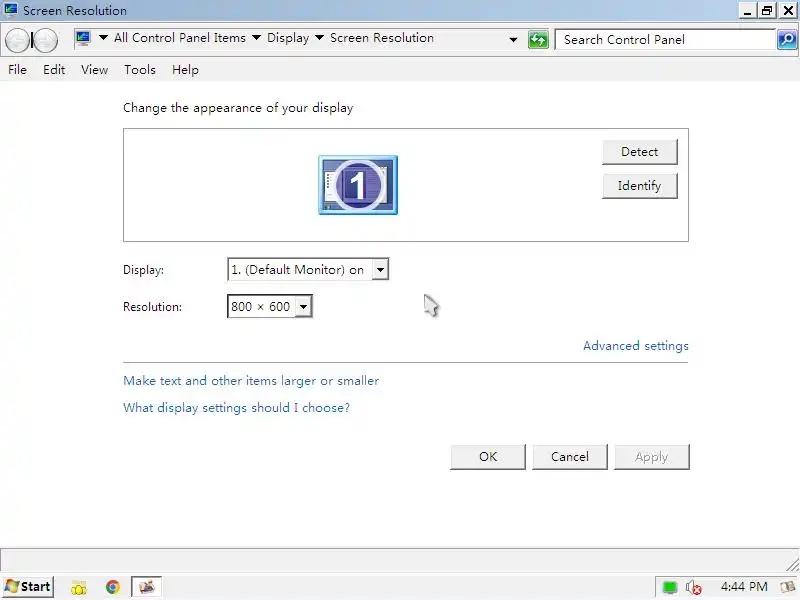Screen dimensions: 800x600
Task: Select monitor 1 in the display preview
Action: click(x=358, y=185)
